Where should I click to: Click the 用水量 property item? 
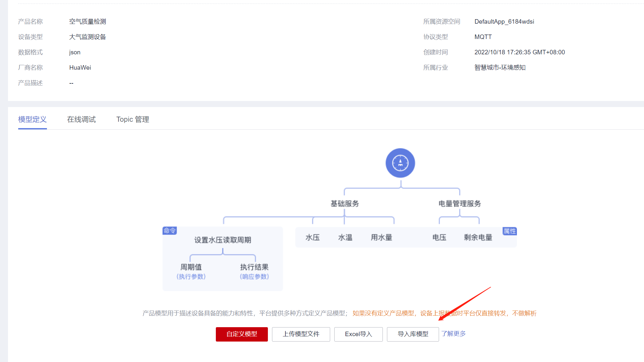click(x=381, y=237)
